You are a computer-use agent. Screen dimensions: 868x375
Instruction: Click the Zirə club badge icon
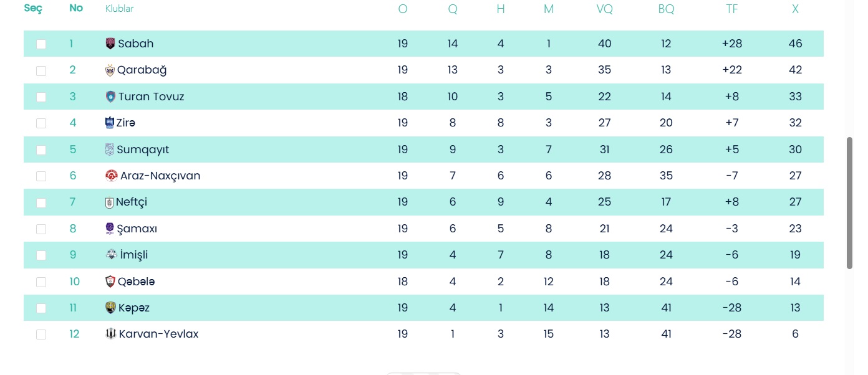(110, 123)
